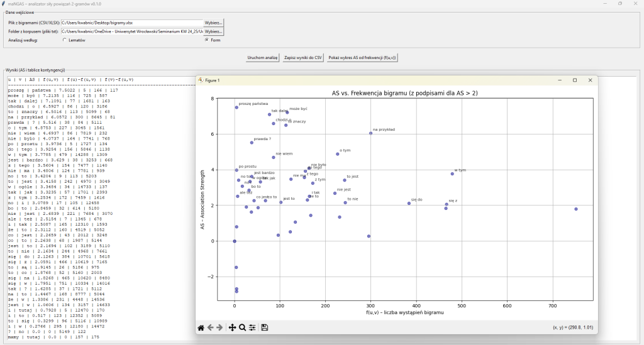Click Uruchom analizę button
Viewport: 644px width, 345px height.
coord(262,57)
